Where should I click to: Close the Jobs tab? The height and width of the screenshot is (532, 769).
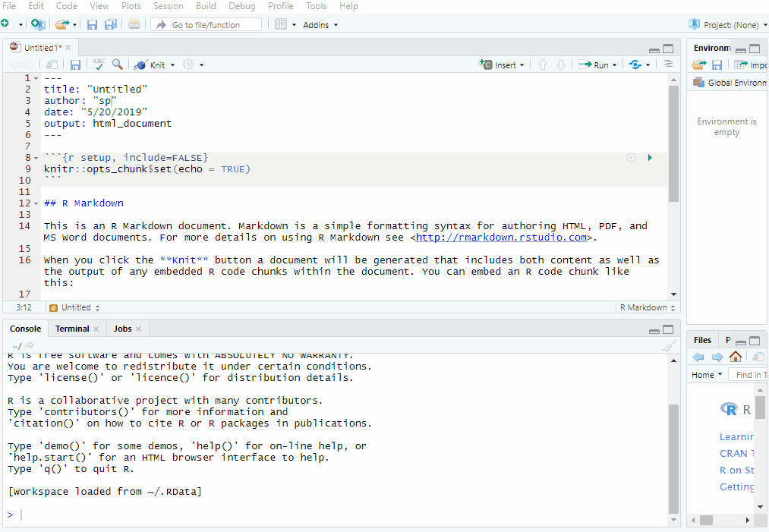click(139, 329)
